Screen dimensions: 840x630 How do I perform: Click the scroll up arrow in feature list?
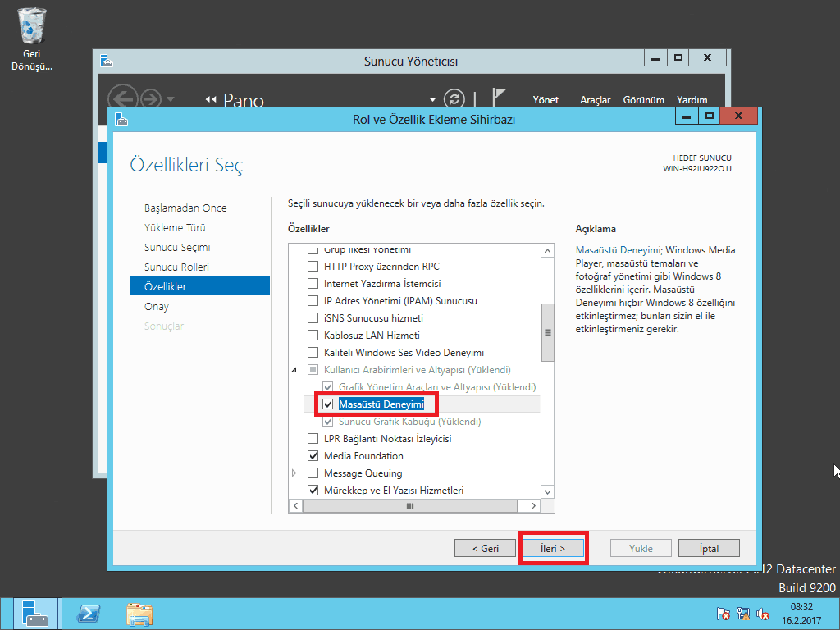547,251
